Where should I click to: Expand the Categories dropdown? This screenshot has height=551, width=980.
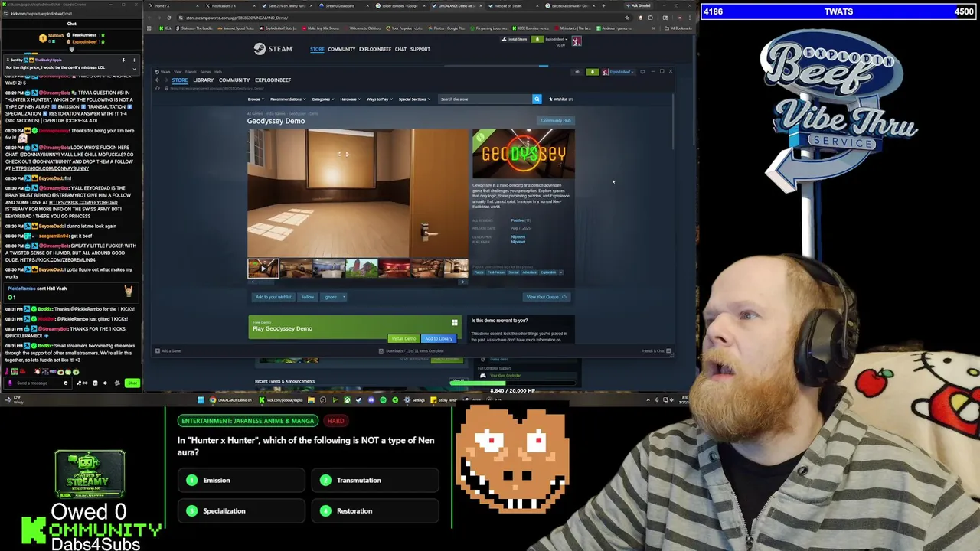(x=323, y=99)
